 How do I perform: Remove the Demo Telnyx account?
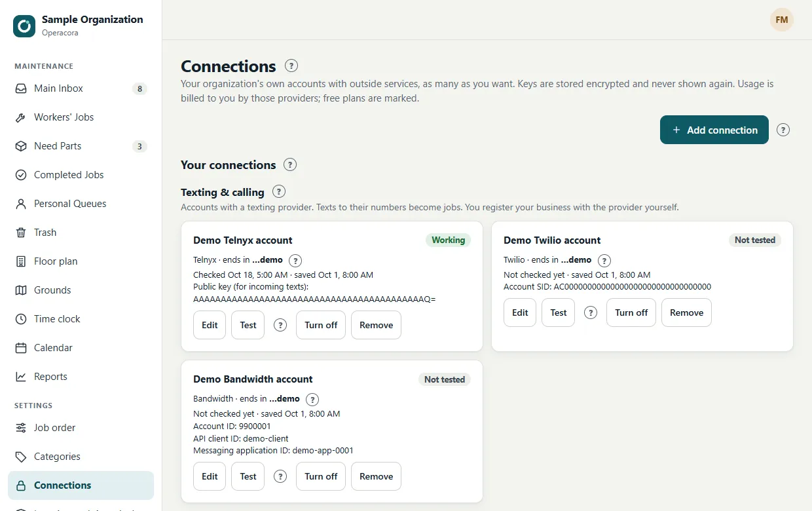click(376, 325)
